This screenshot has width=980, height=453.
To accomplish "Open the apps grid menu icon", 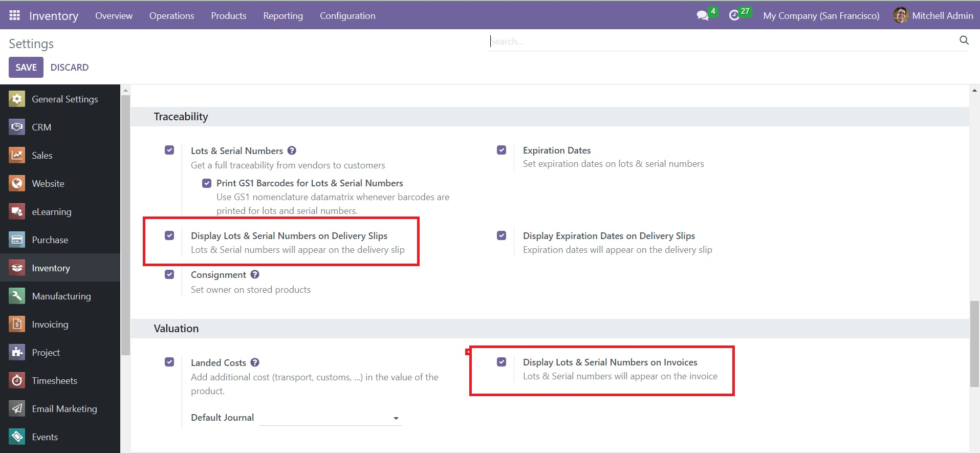I will point(15,15).
